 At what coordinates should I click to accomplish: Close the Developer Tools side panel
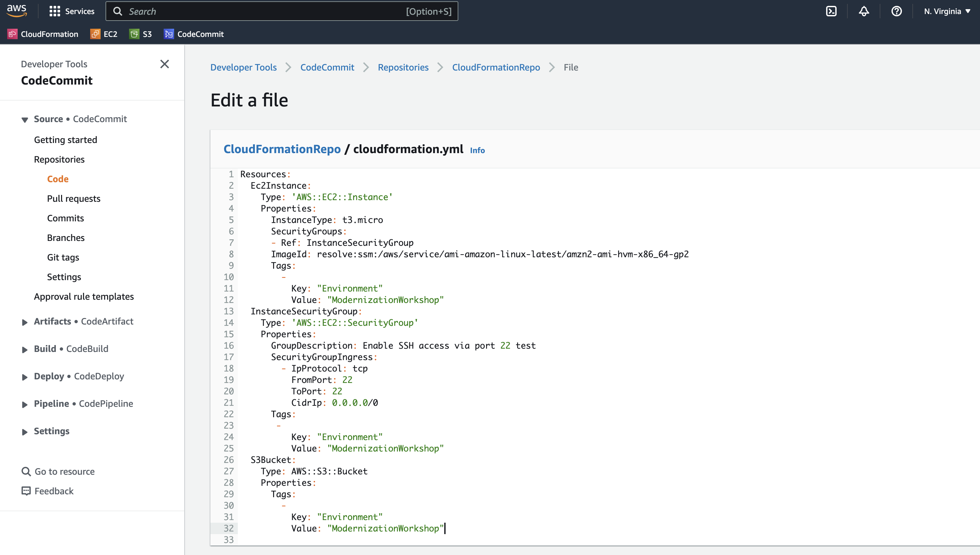coord(165,64)
